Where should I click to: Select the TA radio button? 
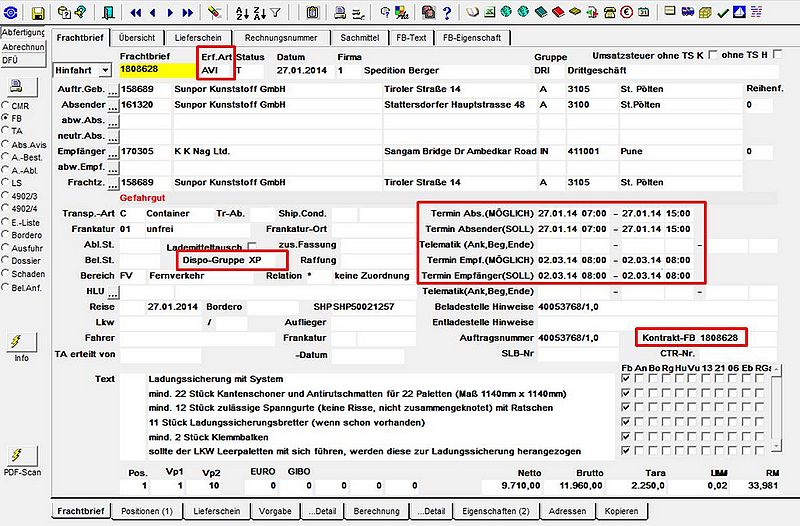pos(5,130)
